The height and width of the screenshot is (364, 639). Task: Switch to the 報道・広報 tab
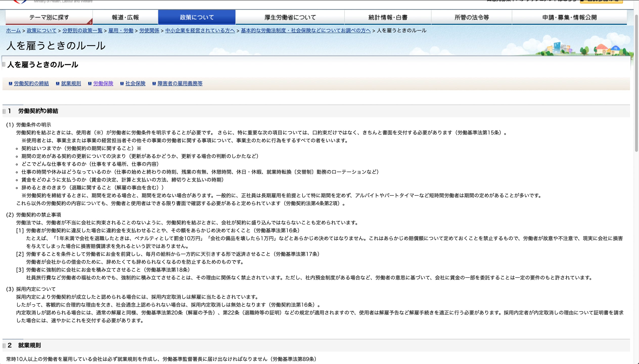tap(125, 17)
